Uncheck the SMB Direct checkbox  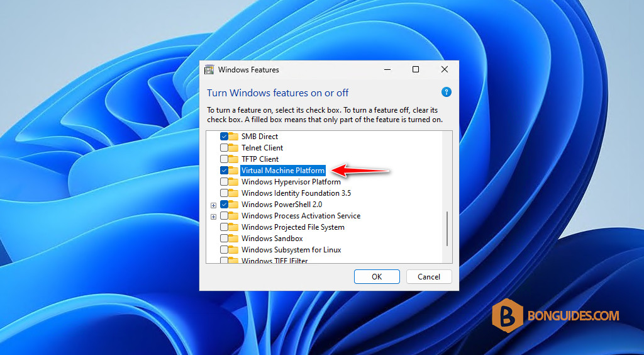[224, 137]
